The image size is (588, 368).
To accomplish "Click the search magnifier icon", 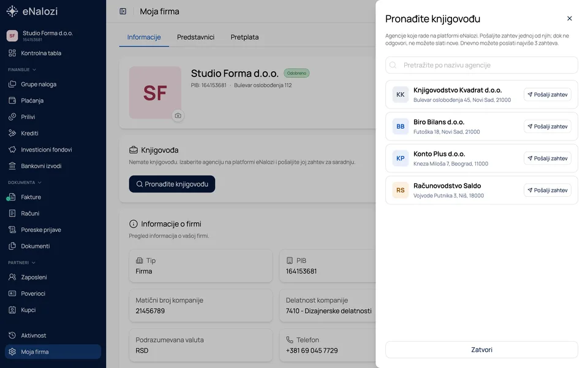I will click(x=393, y=66).
